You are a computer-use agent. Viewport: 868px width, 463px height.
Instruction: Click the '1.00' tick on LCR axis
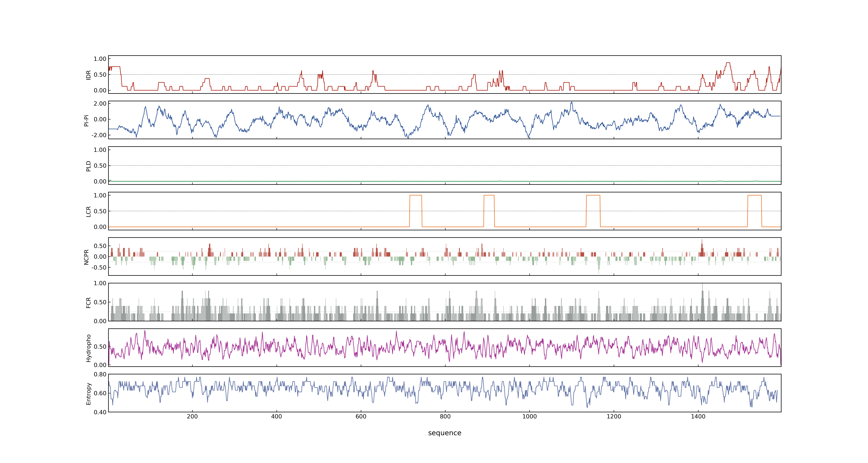pos(100,195)
